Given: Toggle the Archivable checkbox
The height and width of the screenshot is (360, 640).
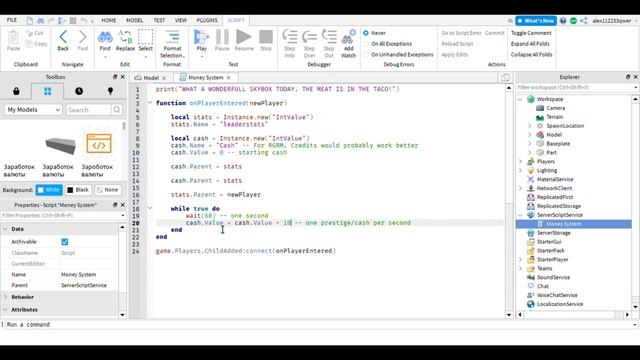Looking at the screenshot, I should 64,242.
